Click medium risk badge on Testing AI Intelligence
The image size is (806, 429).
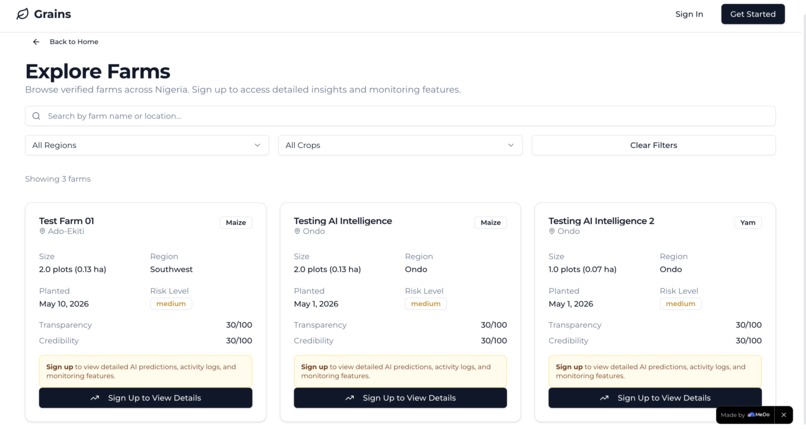coord(426,304)
